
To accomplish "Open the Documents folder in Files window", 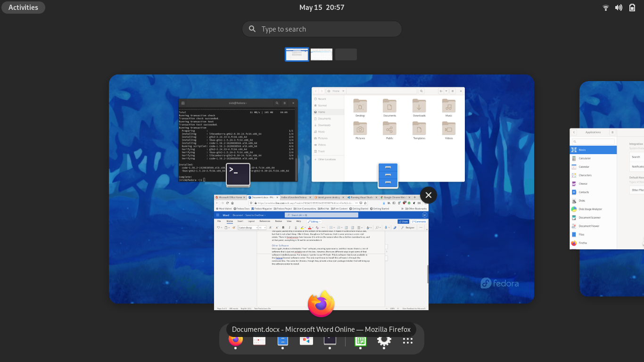I will coord(389,108).
